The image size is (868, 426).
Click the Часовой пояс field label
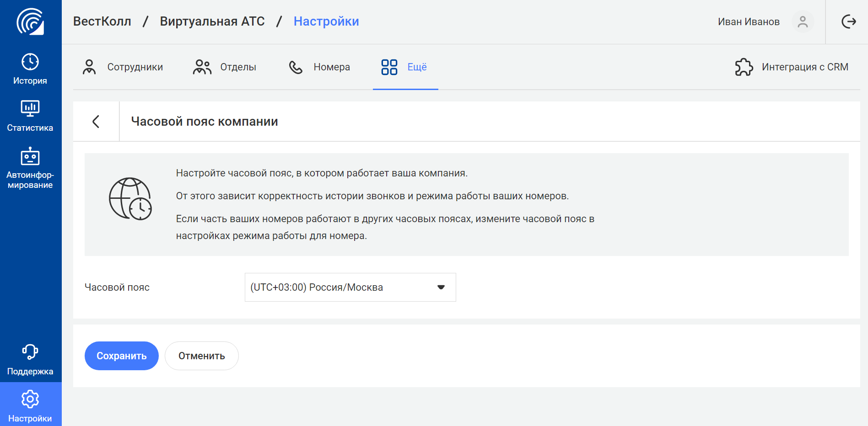pyautogui.click(x=117, y=287)
